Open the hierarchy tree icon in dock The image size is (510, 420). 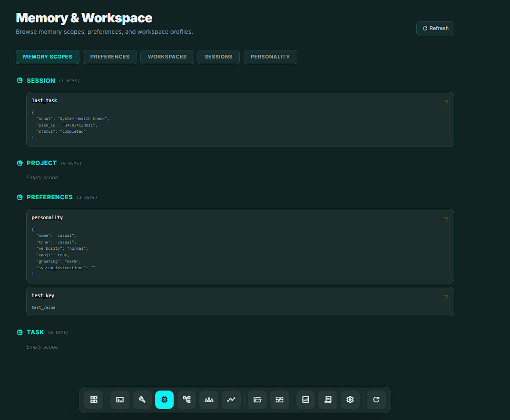pyautogui.click(x=186, y=400)
